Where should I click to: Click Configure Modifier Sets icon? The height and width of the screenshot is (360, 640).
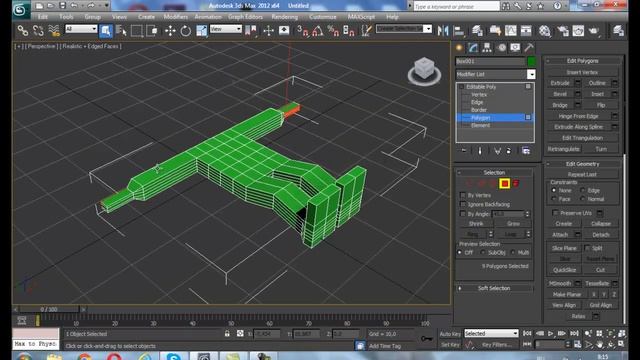(526, 151)
